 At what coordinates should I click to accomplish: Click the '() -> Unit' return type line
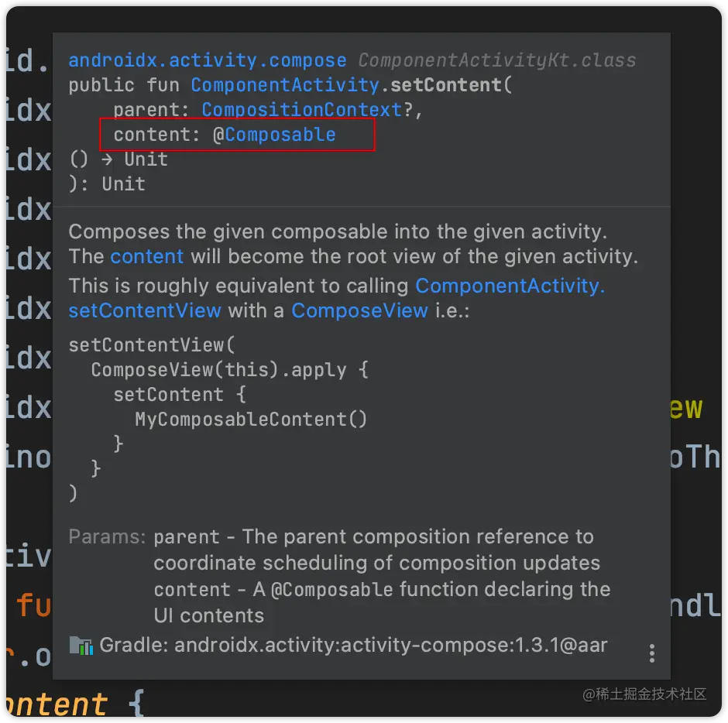(x=118, y=159)
